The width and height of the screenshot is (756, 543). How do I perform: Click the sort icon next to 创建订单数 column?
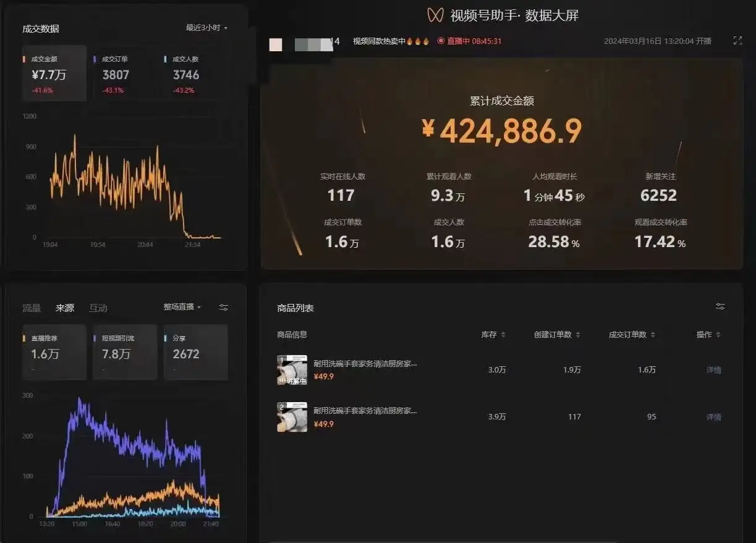point(580,334)
